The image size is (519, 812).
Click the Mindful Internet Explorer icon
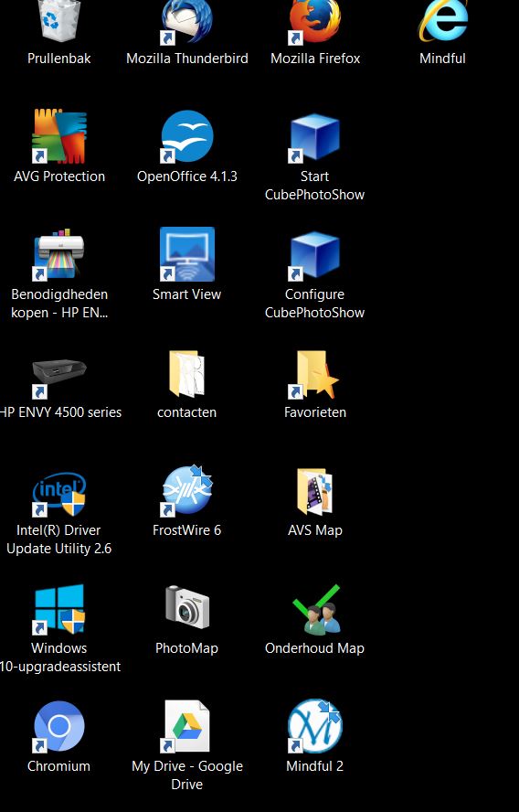pyautogui.click(x=442, y=22)
